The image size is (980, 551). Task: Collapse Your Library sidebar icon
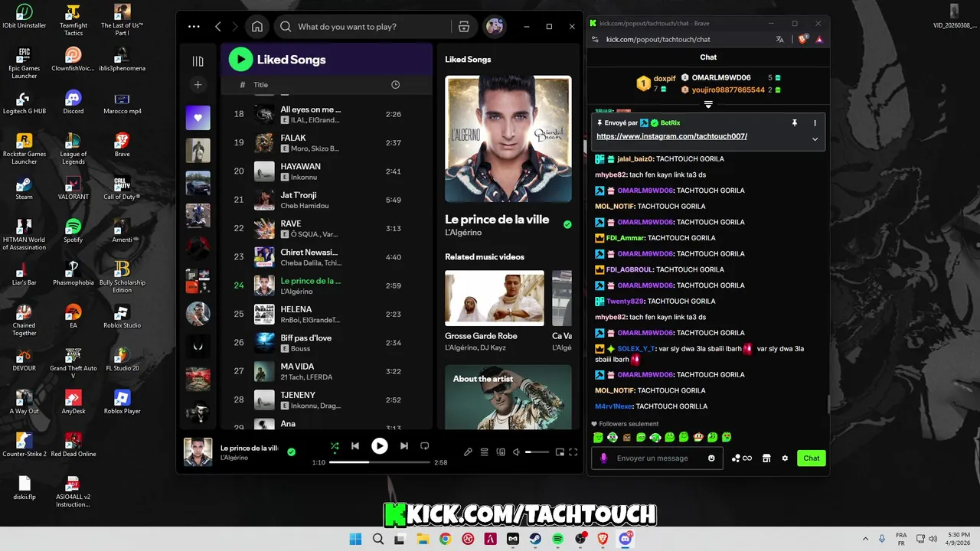pyautogui.click(x=198, y=61)
